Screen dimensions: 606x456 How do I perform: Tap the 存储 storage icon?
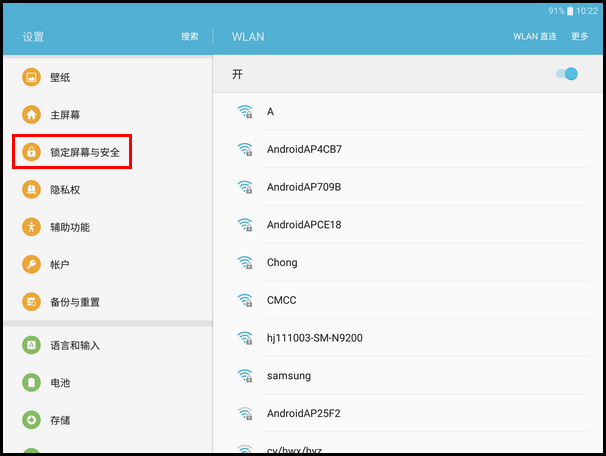[31, 420]
